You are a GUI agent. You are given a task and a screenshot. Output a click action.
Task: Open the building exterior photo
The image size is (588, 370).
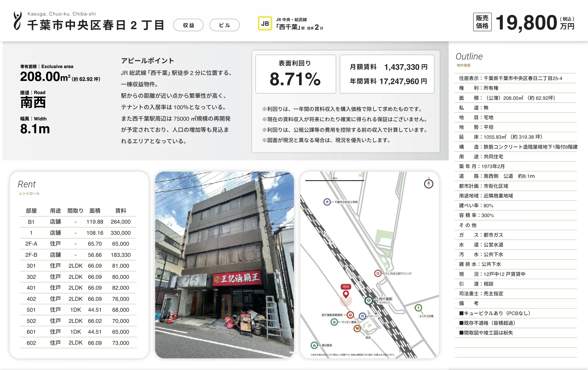click(225, 265)
